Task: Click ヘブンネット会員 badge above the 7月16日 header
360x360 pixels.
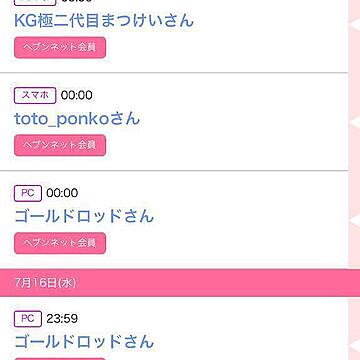Action: pos(60,243)
